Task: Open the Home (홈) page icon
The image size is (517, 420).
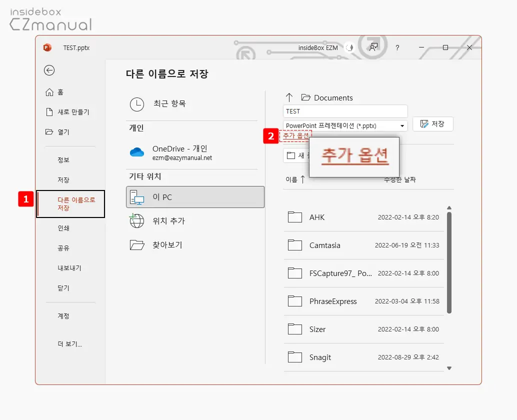Action: [49, 92]
